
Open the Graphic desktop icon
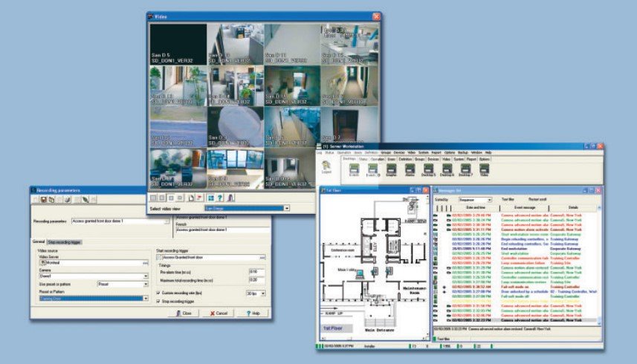(391, 169)
